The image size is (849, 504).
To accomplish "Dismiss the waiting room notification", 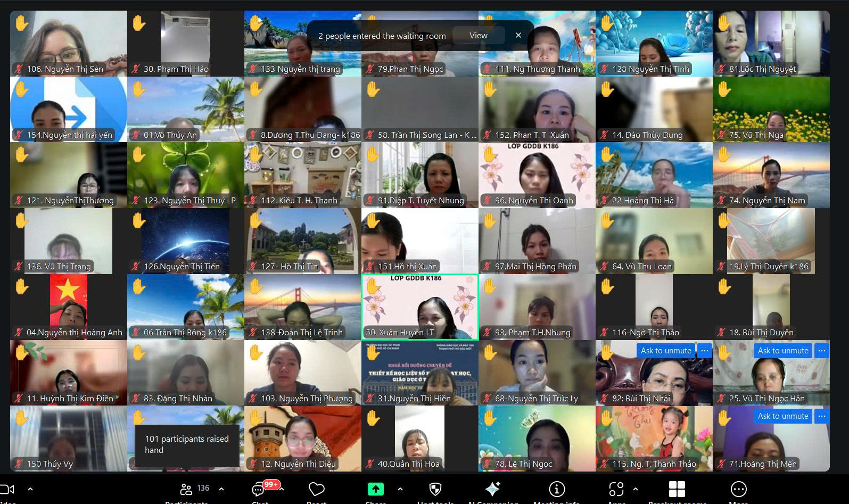I will 518,36.
